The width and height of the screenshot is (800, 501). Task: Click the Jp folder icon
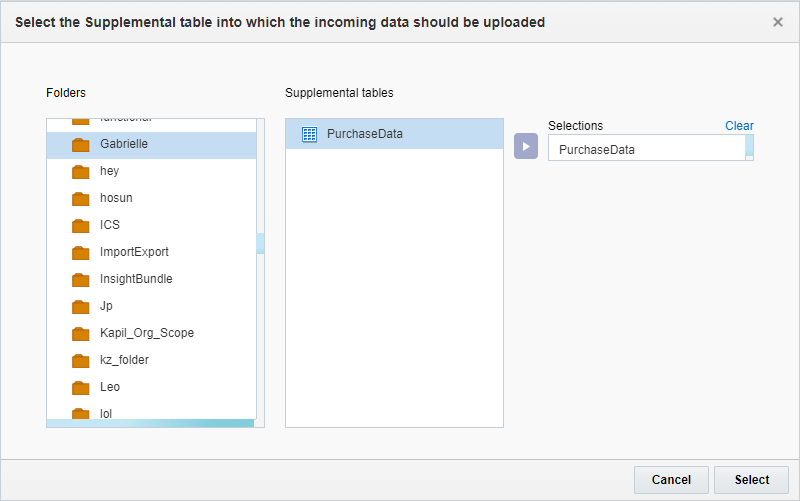point(81,307)
